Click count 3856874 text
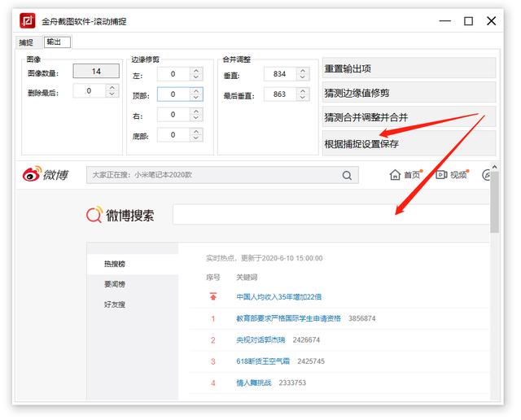The width and height of the screenshot is (521, 420). [361, 318]
